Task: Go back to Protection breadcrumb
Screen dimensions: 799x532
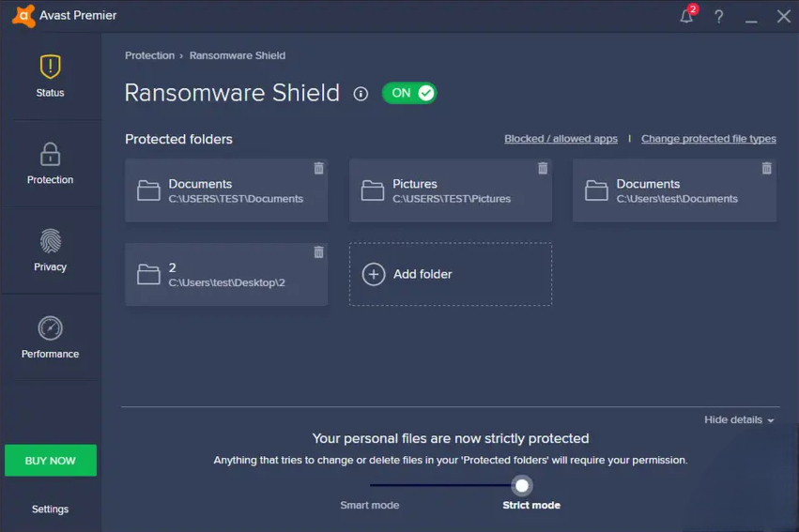Action: [150, 55]
